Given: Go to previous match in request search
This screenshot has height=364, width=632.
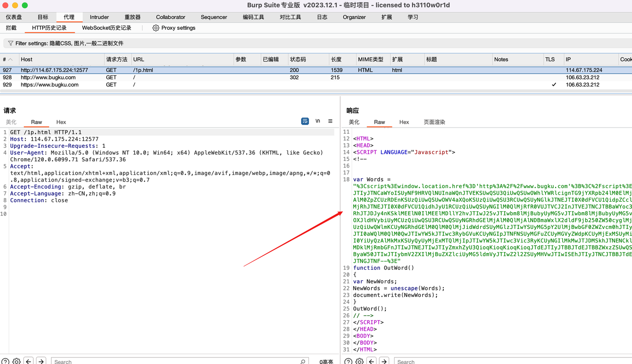Looking at the screenshot, I should pyautogui.click(x=29, y=361).
